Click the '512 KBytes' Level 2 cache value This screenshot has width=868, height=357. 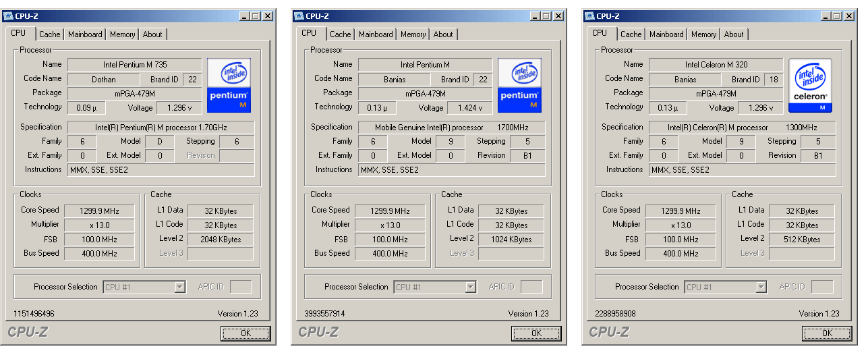point(802,240)
